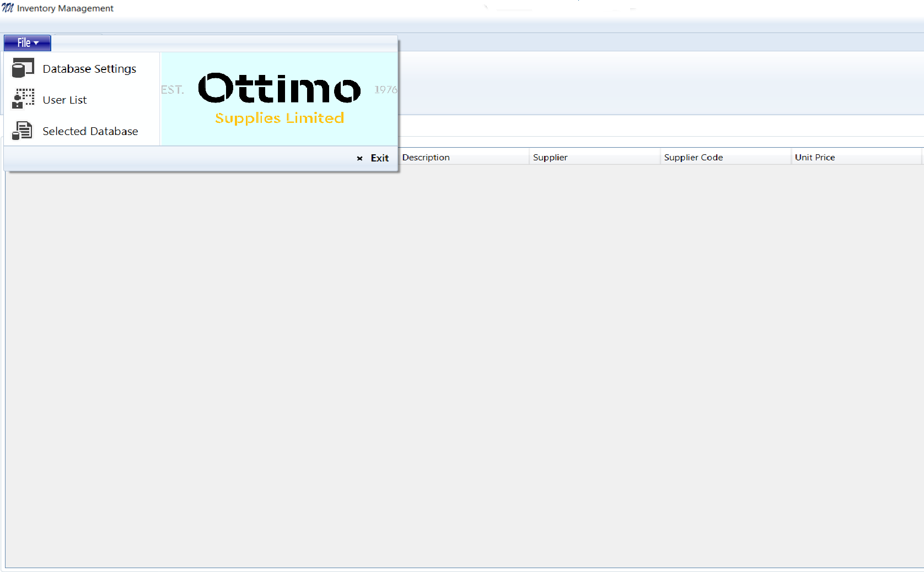
Task: Click the cylinder symbol beside Database Settings
Action: click(x=22, y=68)
